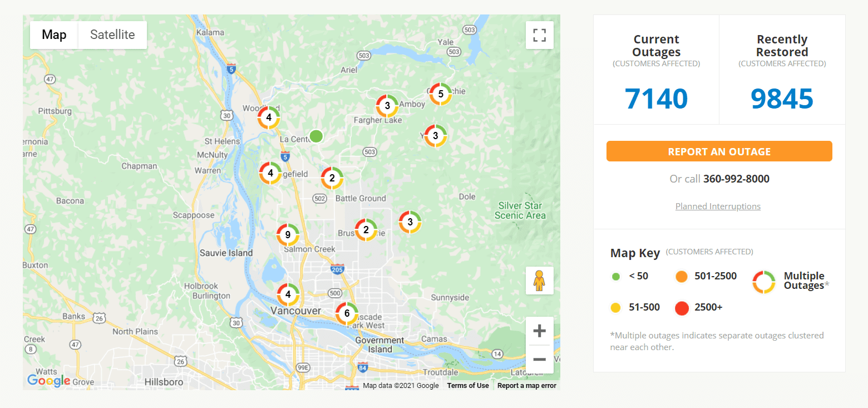Image resolution: width=868 pixels, height=408 pixels.
Task: Click the Google logo on the map
Action: [48, 381]
